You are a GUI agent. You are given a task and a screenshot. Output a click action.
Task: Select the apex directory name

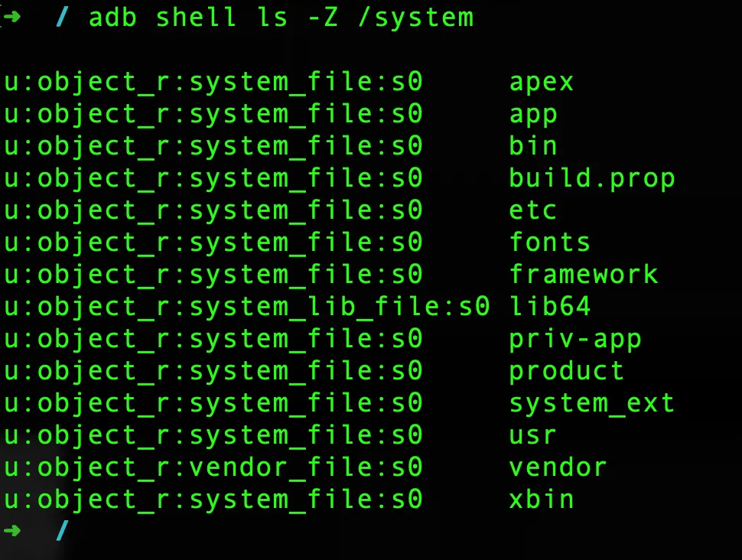(x=542, y=81)
